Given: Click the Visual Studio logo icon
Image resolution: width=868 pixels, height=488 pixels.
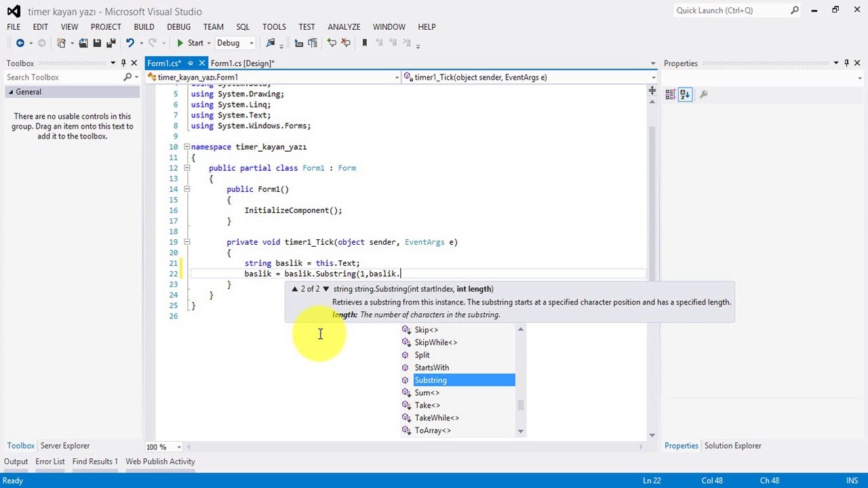Looking at the screenshot, I should pyautogui.click(x=14, y=11).
